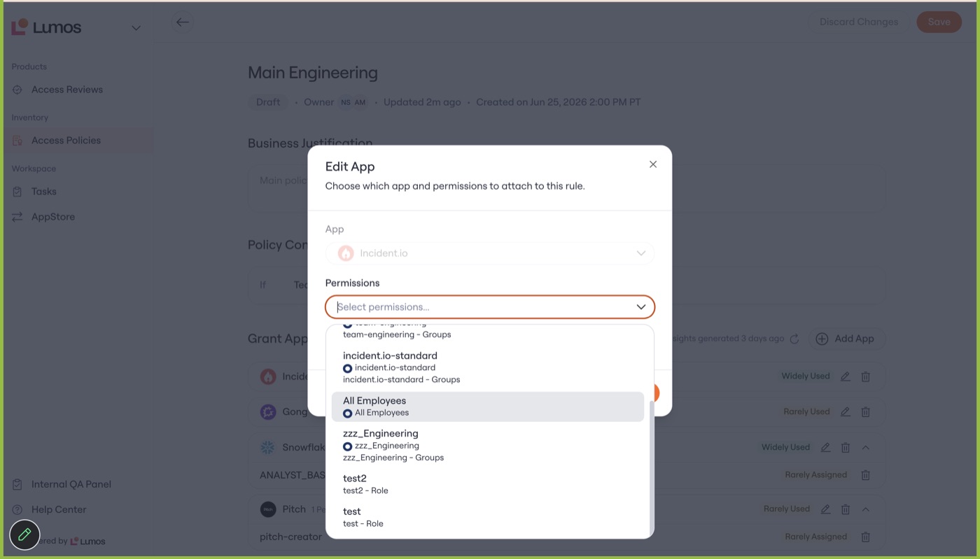Click the Gong app icon
The width and height of the screenshot is (980, 559).
click(x=268, y=412)
